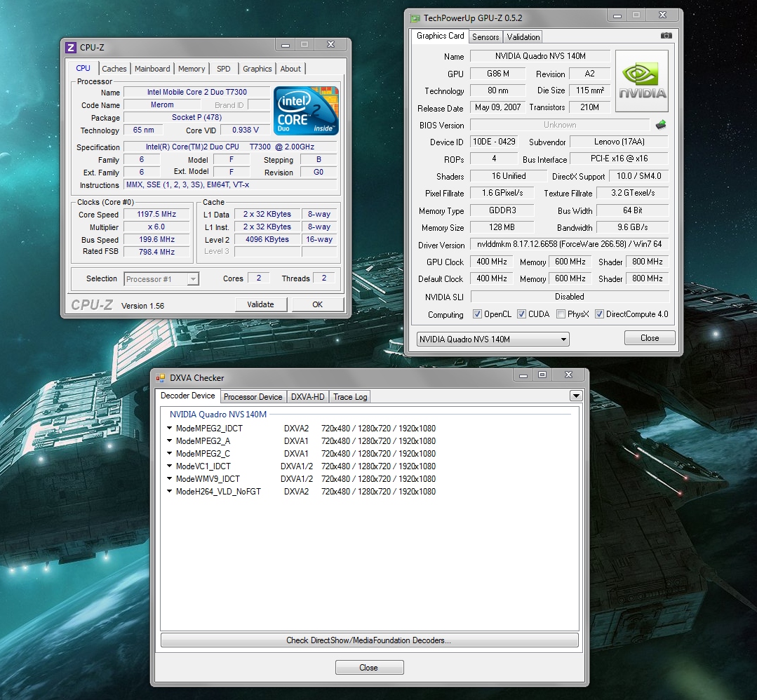Screen dimensions: 757x700
Task: Switch to the Sensors tab in GPU-Z
Action: [485, 36]
